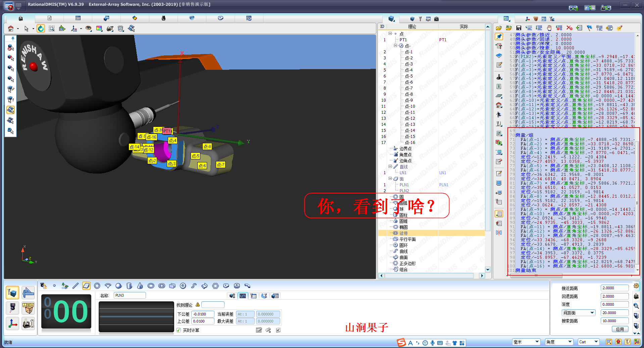Click the graph view toggle near the PLN3 name field
This screenshot has width=644, height=348.
243,296
